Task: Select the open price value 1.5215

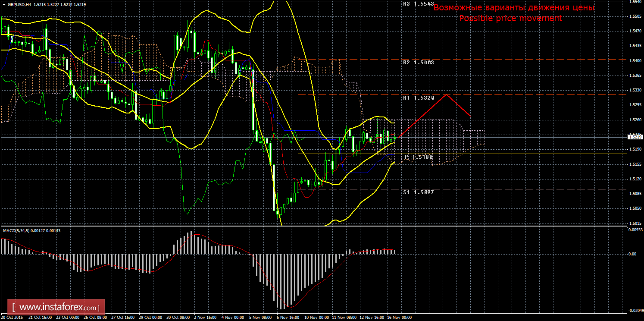Action: point(39,4)
